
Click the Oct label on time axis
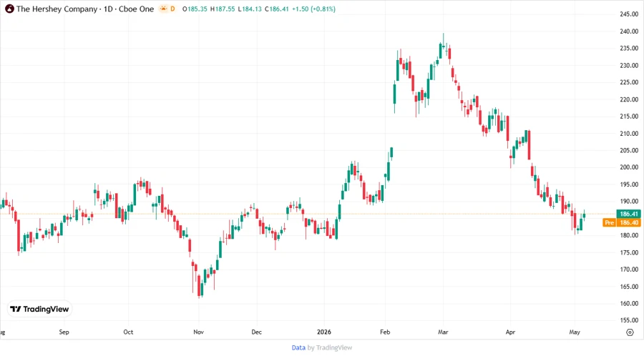click(128, 332)
